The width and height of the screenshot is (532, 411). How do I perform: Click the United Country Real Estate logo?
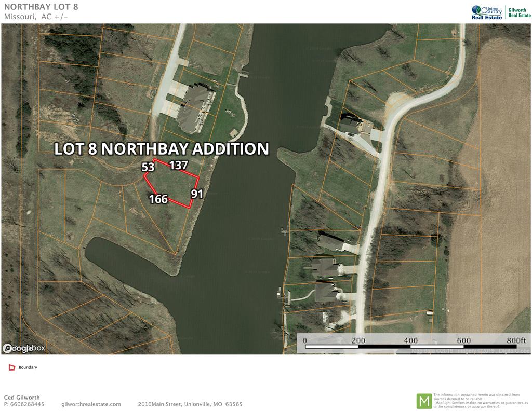click(x=487, y=12)
